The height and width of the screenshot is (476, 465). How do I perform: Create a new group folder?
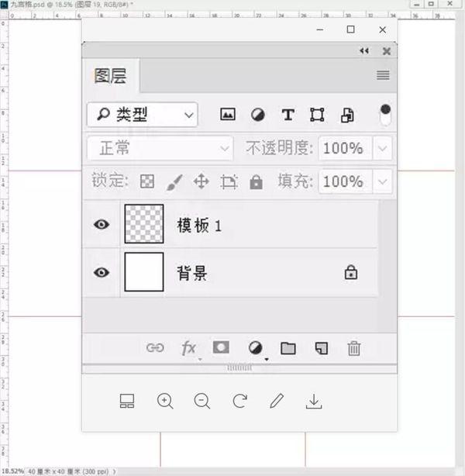click(x=288, y=348)
